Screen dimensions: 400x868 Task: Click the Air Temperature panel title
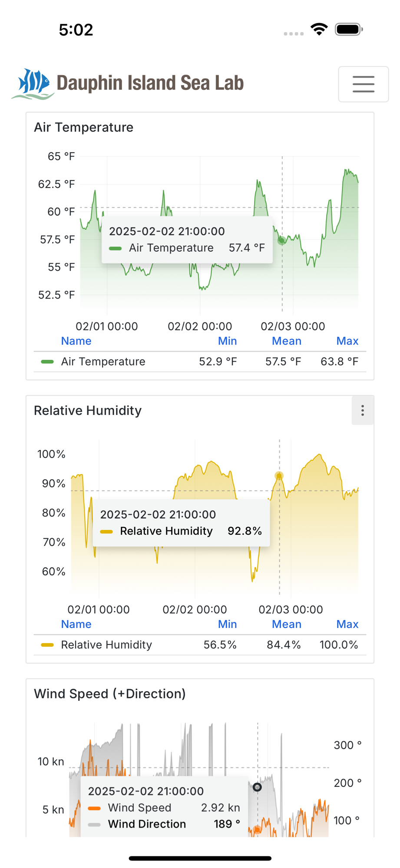[84, 128]
